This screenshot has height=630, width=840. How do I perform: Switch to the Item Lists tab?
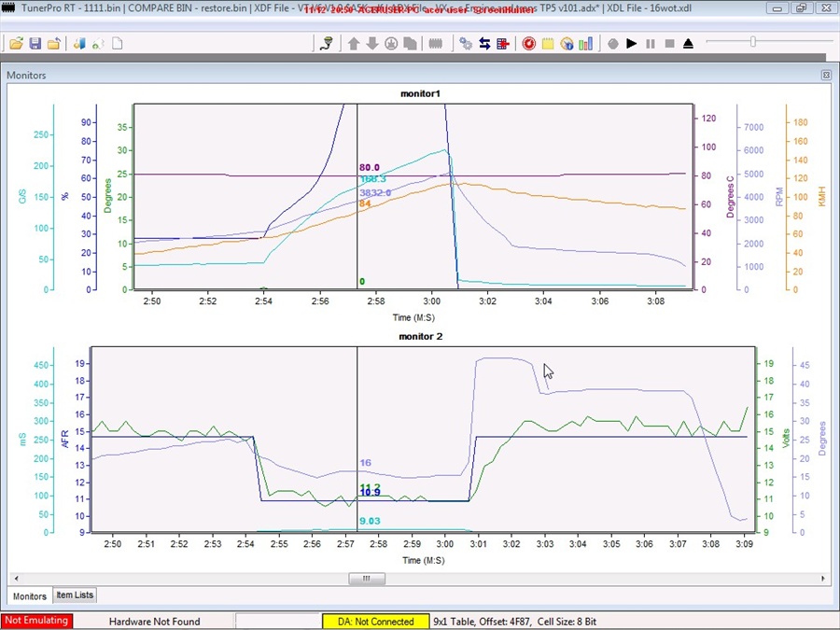click(75, 595)
